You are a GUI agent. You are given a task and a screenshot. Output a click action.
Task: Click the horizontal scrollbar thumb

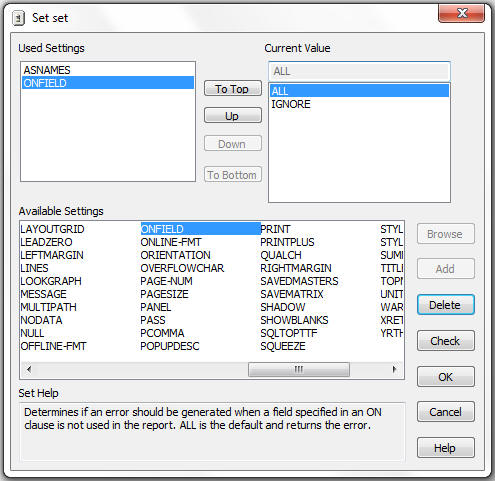pyautogui.click(x=299, y=369)
